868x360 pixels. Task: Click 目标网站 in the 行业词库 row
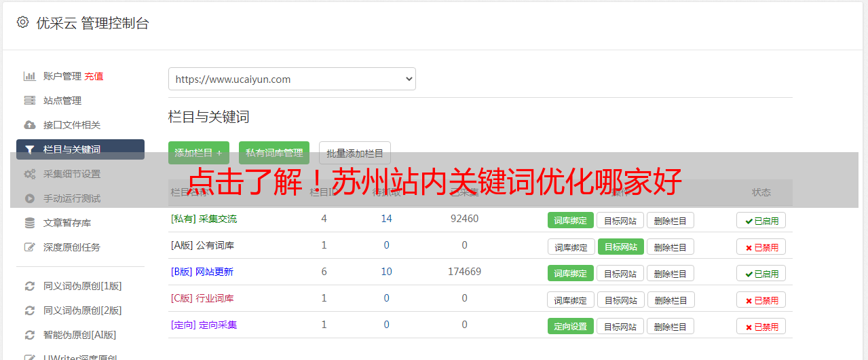coord(621,300)
